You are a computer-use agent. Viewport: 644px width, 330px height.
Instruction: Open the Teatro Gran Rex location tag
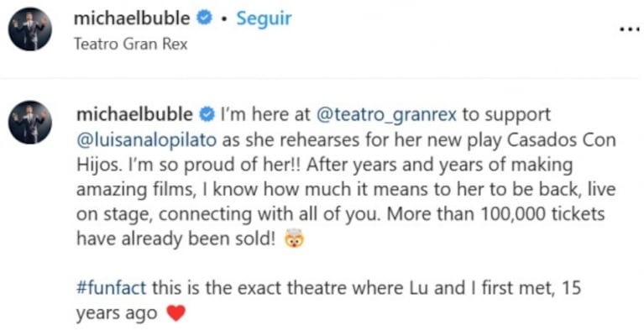coord(131,44)
